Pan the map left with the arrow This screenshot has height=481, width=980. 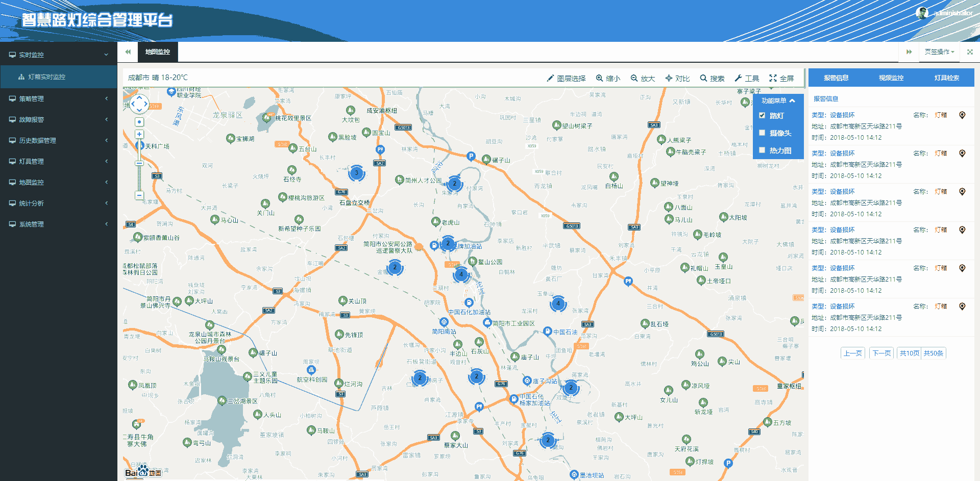[x=133, y=104]
